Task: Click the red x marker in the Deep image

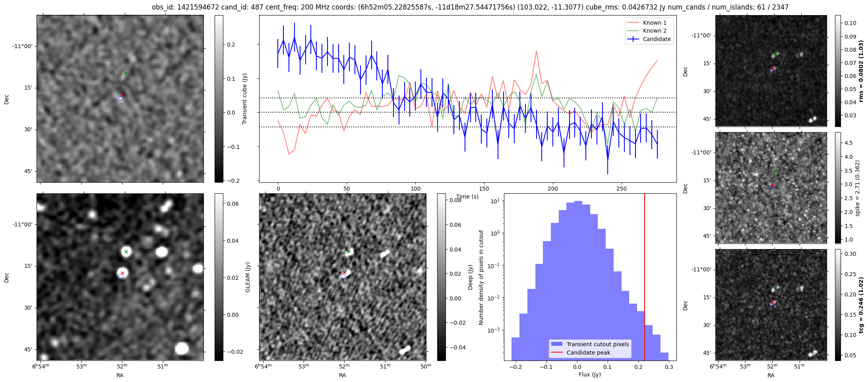Action: coord(345,273)
